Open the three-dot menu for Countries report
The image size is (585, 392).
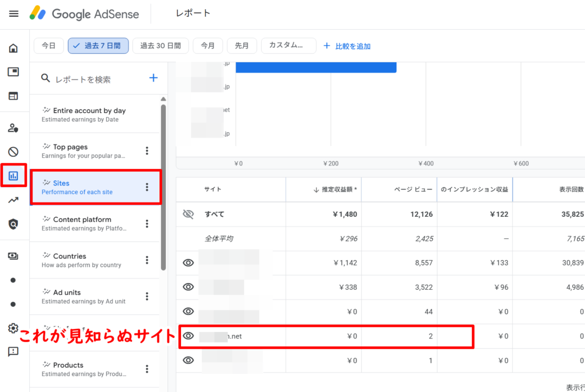point(147,261)
